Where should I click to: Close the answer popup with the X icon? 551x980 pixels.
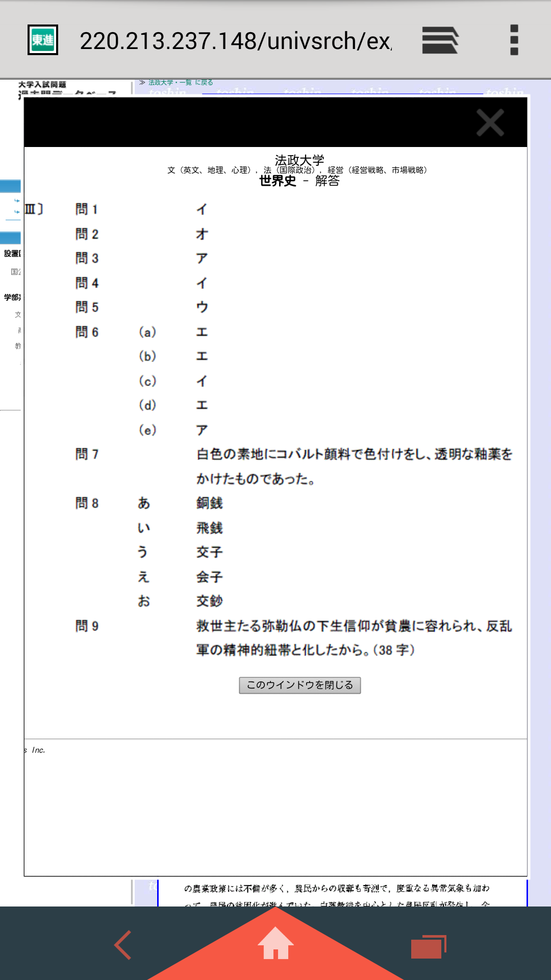[490, 122]
